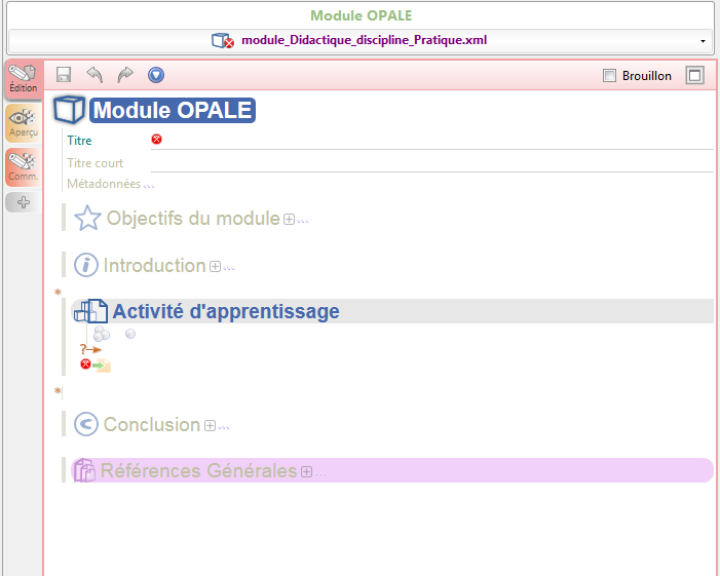The height and width of the screenshot is (576, 720).
Task: Focus the Titre court input field
Action: [x=432, y=163]
